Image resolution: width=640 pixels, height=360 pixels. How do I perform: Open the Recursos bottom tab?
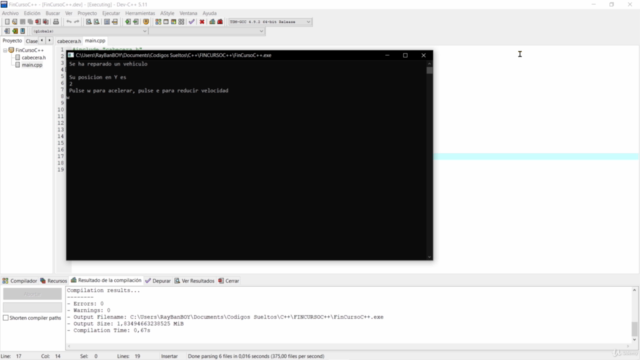click(x=53, y=281)
